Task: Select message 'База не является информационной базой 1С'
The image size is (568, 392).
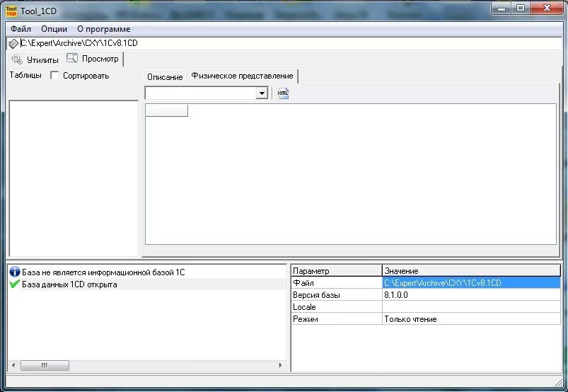Action: pos(103,272)
